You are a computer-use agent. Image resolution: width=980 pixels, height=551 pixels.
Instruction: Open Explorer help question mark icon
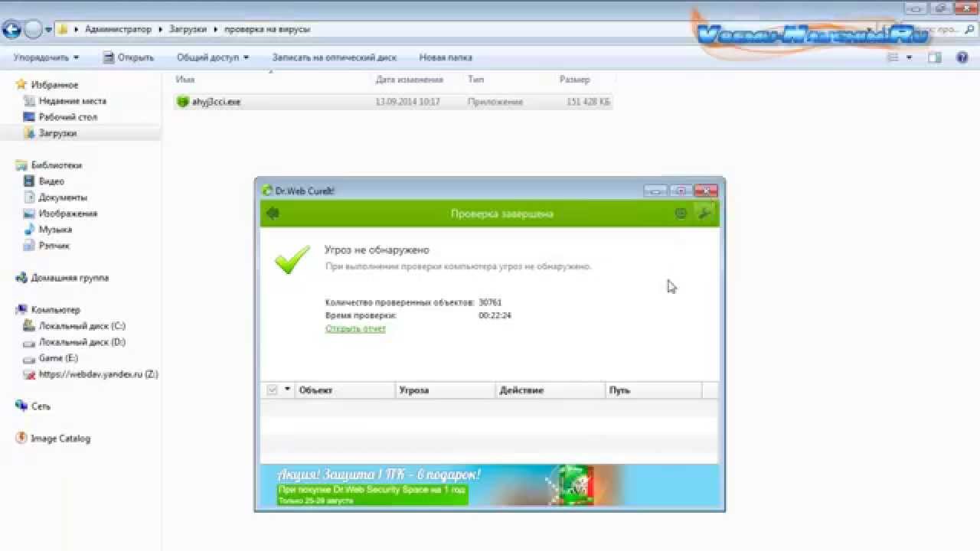pyautogui.click(x=962, y=57)
